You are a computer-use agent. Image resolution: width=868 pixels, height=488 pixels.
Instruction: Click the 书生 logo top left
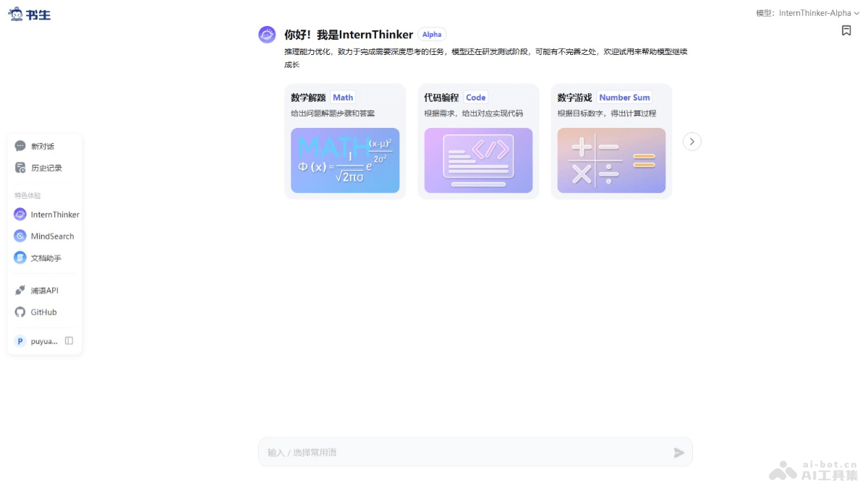tap(29, 13)
